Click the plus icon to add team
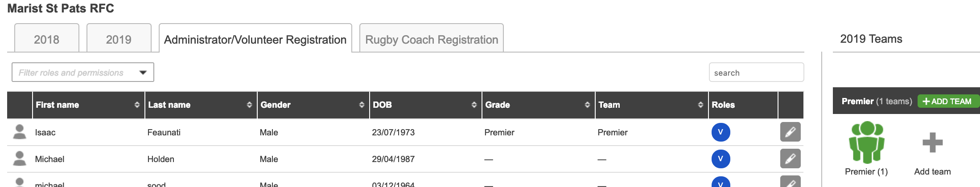The width and height of the screenshot is (980, 187). point(932,142)
